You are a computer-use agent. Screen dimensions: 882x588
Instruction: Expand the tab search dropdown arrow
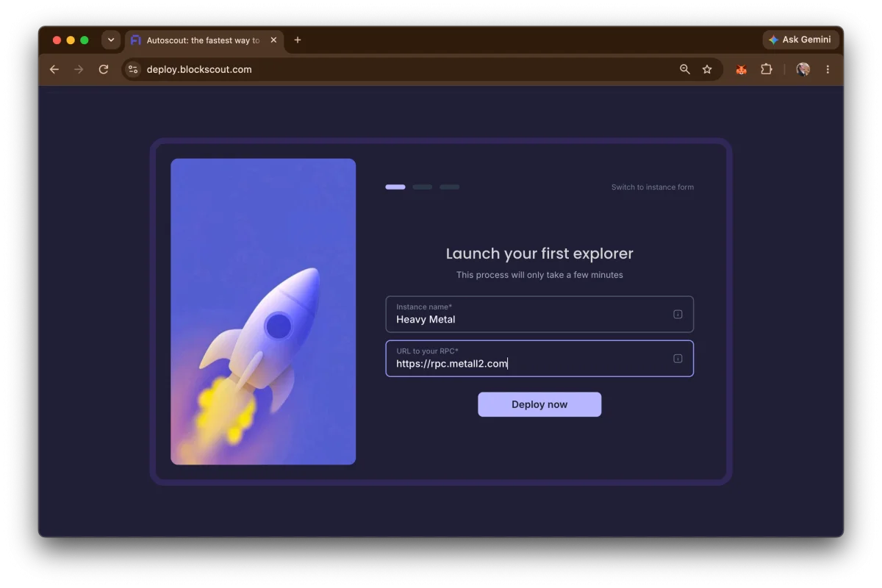(x=111, y=40)
